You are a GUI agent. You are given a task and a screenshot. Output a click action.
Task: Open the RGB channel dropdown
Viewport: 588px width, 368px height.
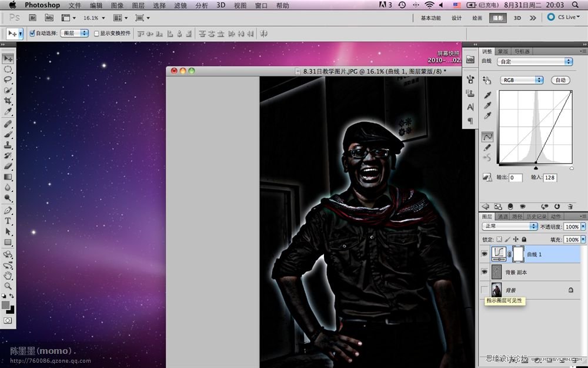pyautogui.click(x=522, y=80)
